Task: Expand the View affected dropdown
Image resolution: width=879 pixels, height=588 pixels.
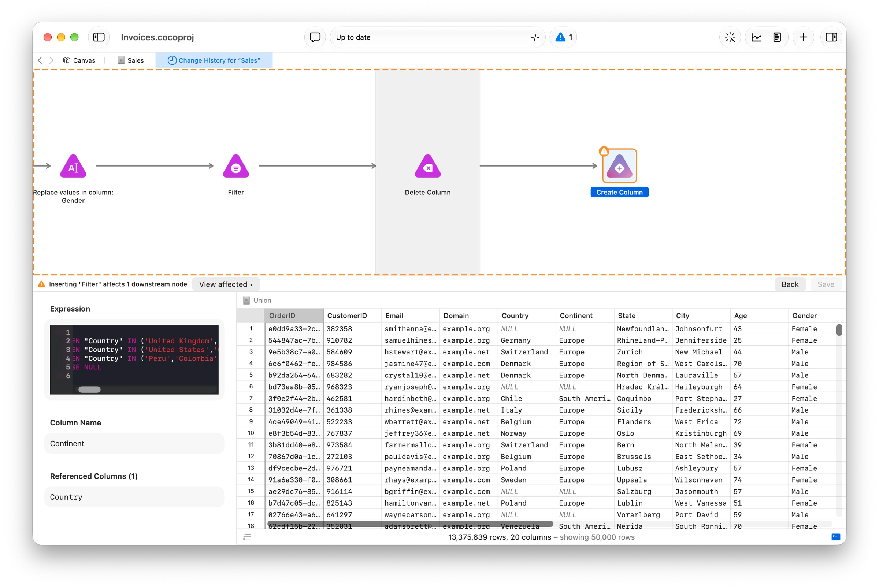Action: click(x=226, y=284)
